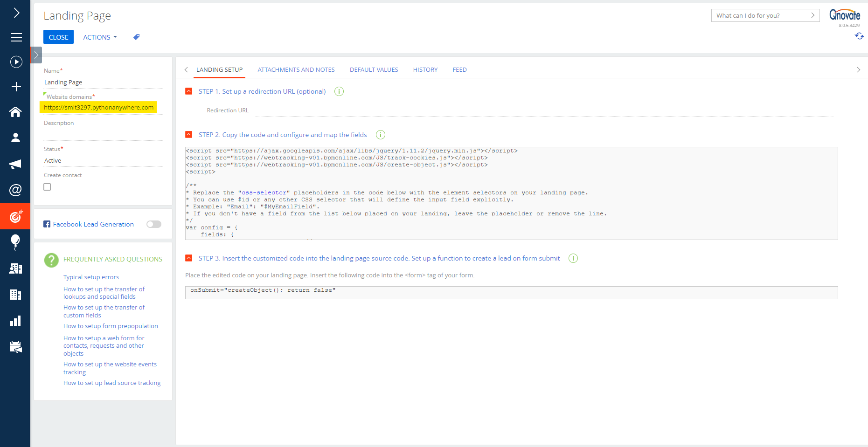Open the balloon Events section icon
The height and width of the screenshot is (447, 868).
[15, 242]
